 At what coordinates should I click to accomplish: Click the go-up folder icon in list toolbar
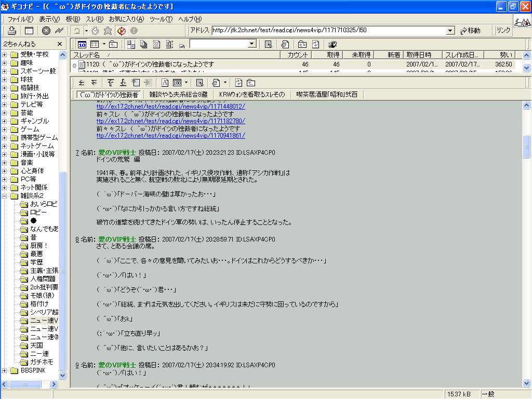point(113,45)
